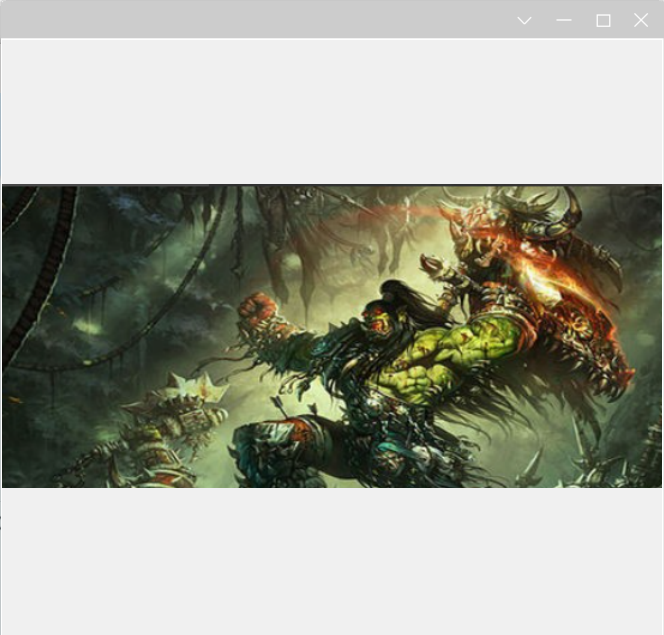Open the title bar chevron dropdown menu
664x635 pixels.
pyautogui.click(x=524, y=20)
